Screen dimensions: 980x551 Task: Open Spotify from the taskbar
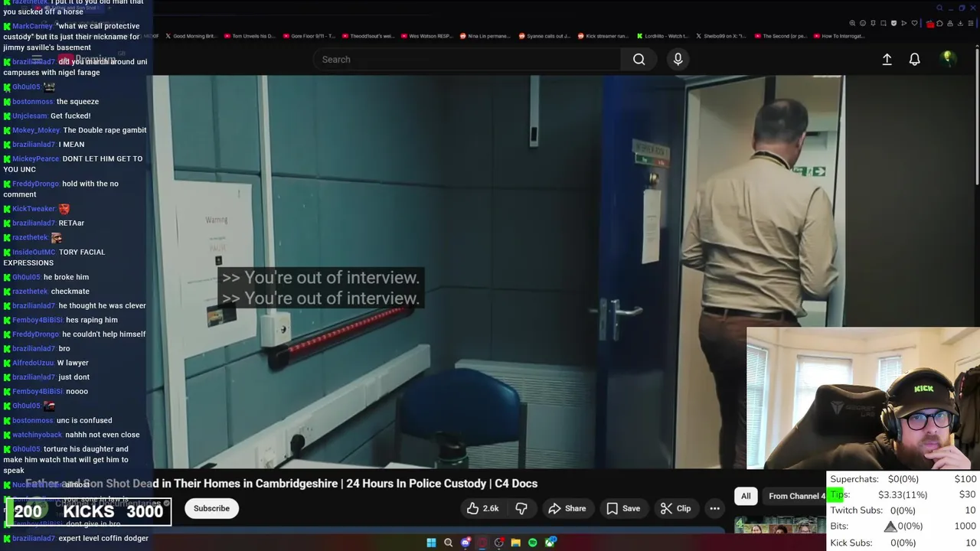point(533,543)
